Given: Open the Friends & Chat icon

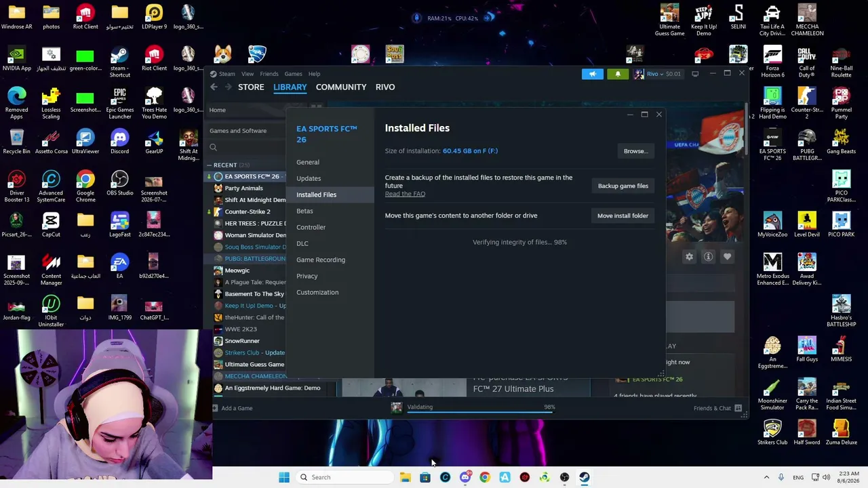Looking at the screenshot, I should point(738,408).
